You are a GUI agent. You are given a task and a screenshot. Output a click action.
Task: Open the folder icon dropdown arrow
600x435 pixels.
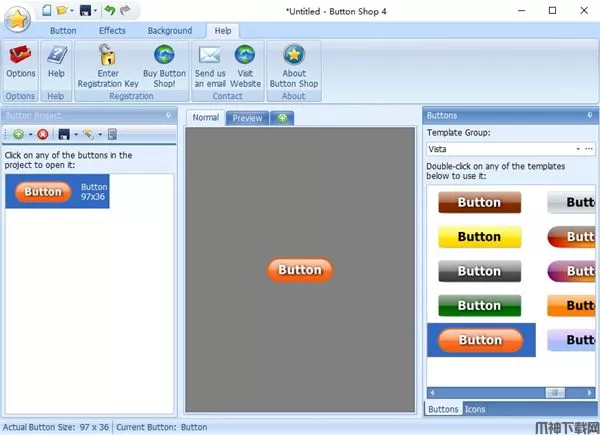(x=72, y=11)
